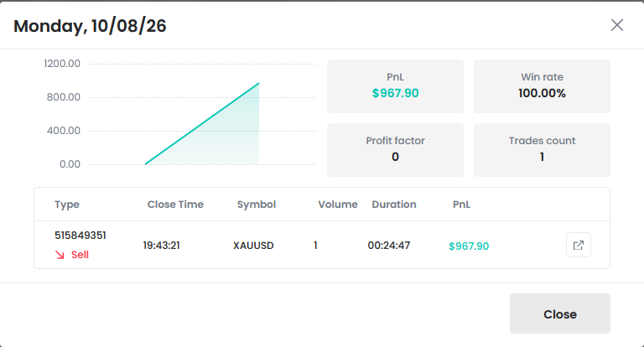Sort by Type column header
Screen dimensions: 644x347
tap(67, 205)
